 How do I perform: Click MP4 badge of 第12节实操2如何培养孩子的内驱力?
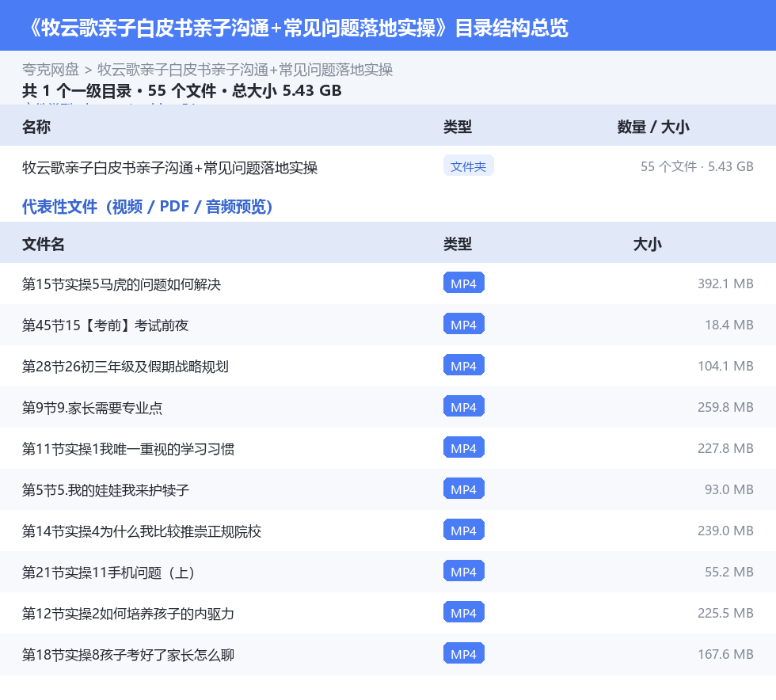pyautogui.click(x=464, y=611)
